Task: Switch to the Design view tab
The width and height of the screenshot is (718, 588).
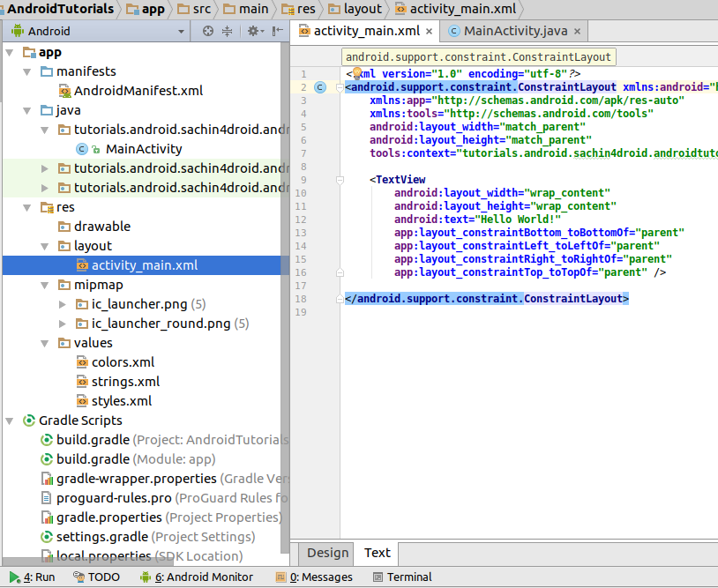Action: coord(327,554)
